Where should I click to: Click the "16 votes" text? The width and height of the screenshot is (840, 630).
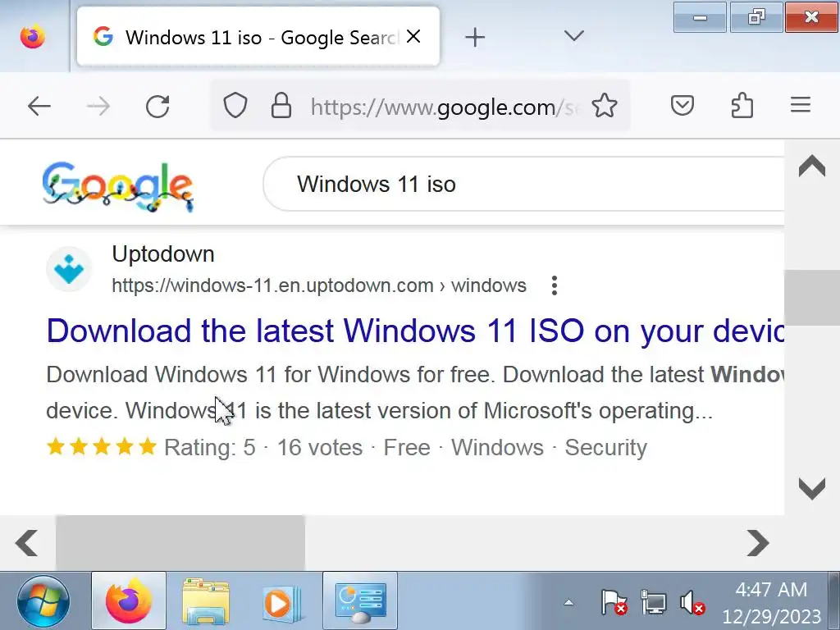[x=320, y=448]
